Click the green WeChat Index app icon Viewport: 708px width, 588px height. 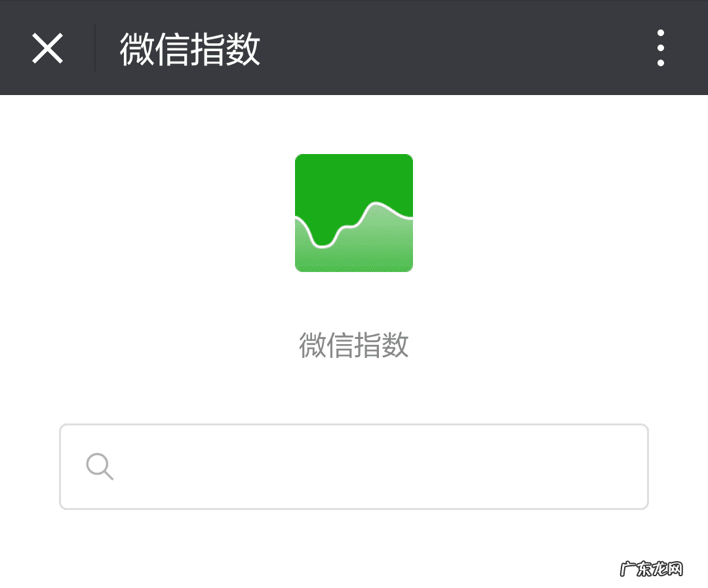[x=354, y=212]
